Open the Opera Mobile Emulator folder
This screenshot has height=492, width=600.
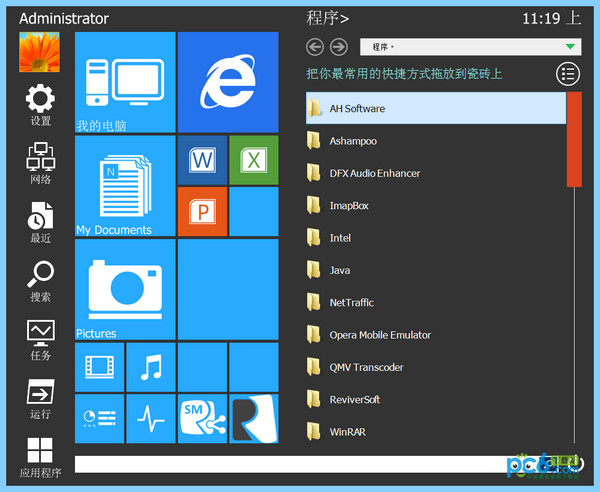436,335
